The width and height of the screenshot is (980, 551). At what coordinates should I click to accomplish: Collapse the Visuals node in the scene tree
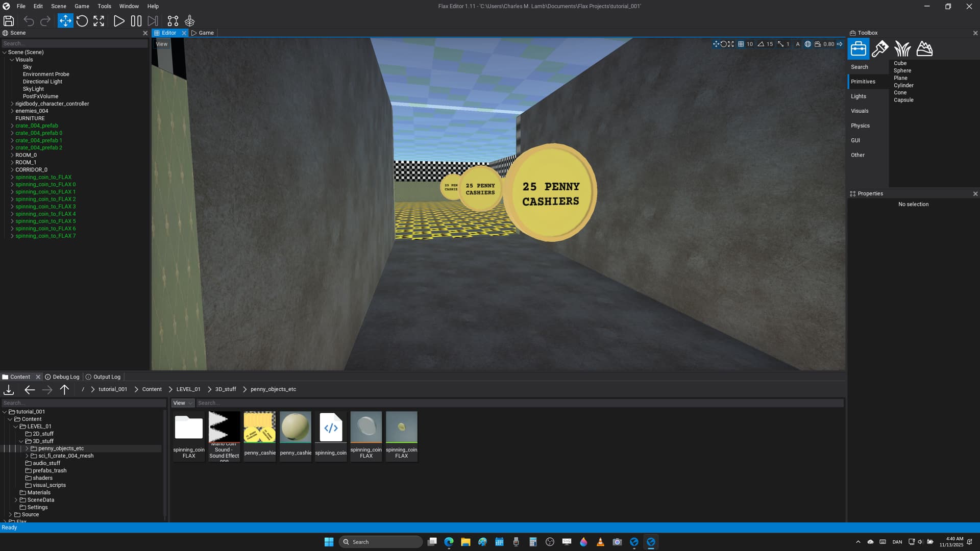[x=12, y=60]
